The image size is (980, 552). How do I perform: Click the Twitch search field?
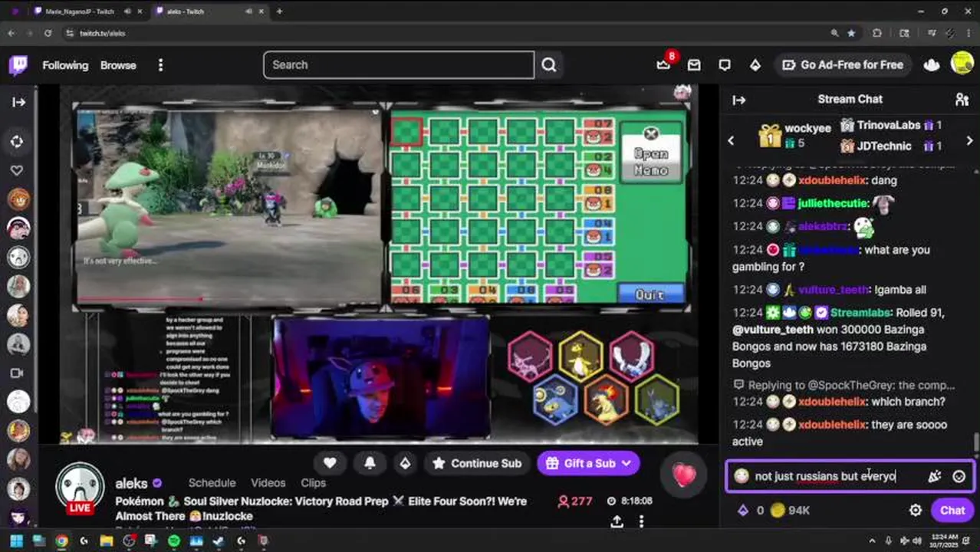click(x=399, y=65)
